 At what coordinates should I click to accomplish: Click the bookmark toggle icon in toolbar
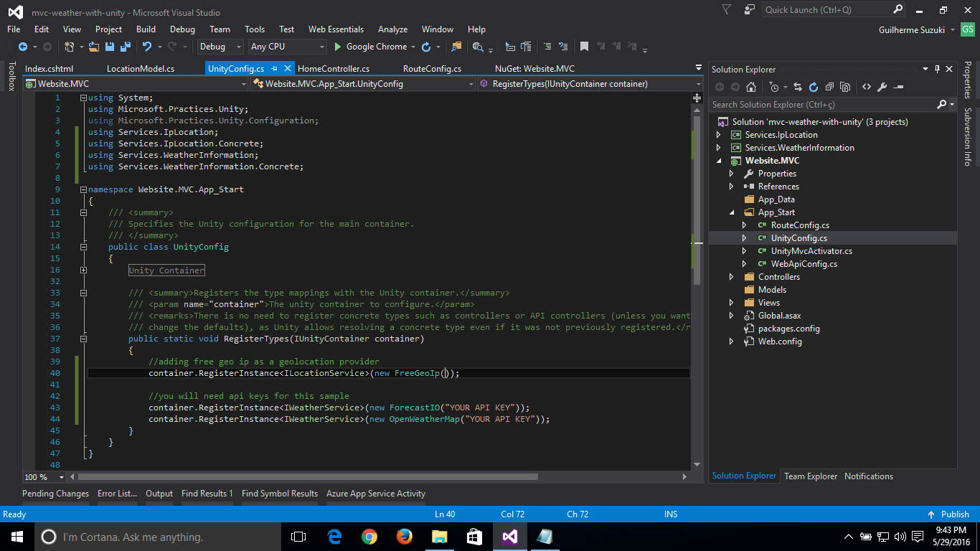click(x=584, y=47)
